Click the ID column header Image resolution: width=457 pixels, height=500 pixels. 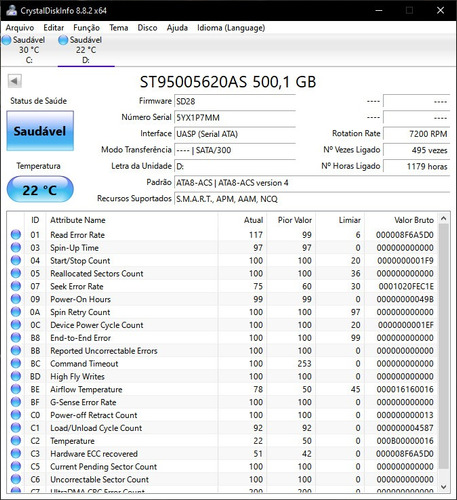click(x=35, y=220)
